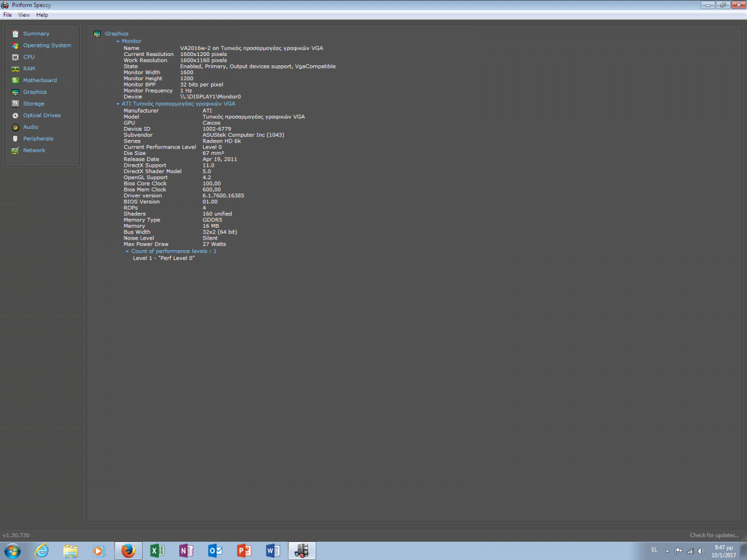Screen dimensions: 747x560
Task: Go to the Optical Drives section
Action: pyautogui.click(x=42, y=115)
